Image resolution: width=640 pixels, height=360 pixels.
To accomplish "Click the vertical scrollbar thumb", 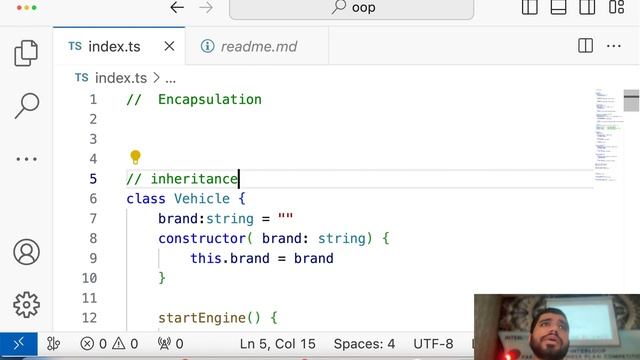I will pos(631,100).
